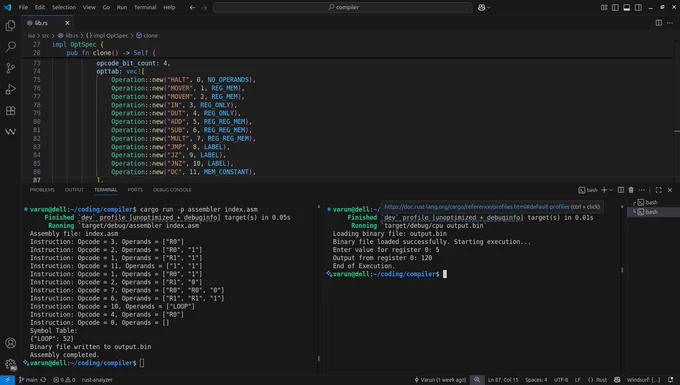Toggle the bottom Panel visibility
Viewport: 680px width, 385px height.
click(627, 7)
